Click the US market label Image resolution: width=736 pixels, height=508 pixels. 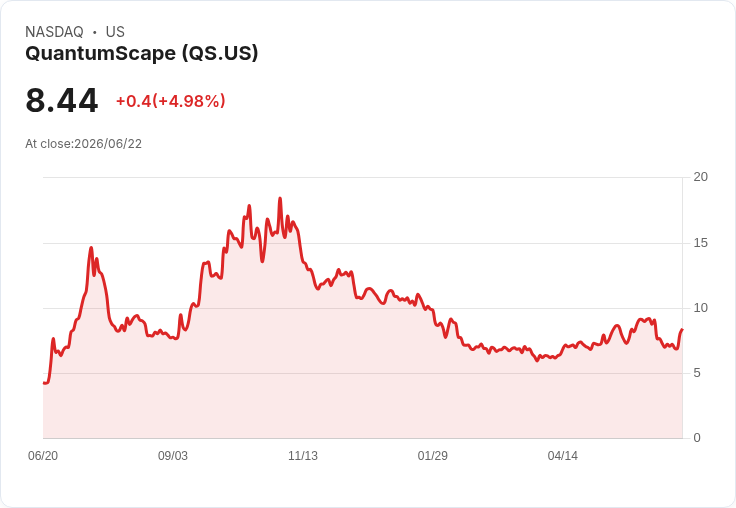115,32
